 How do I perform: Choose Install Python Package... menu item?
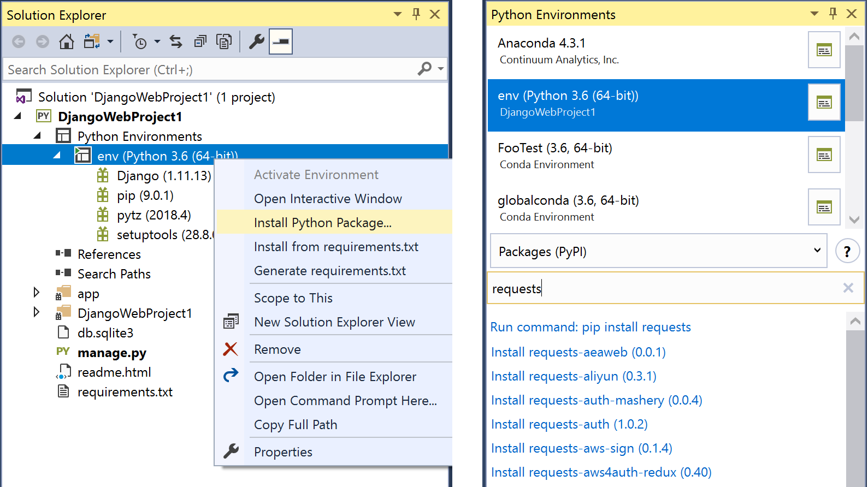(334, 223)
